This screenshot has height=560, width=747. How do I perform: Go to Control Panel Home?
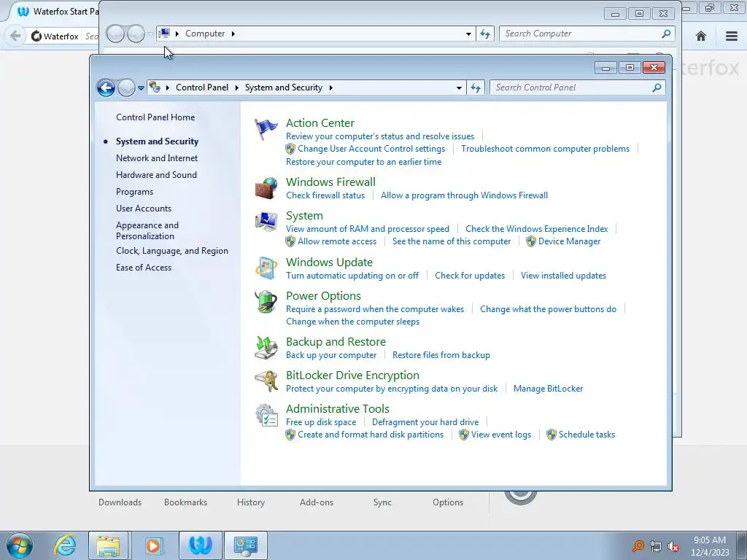(155, 117)
